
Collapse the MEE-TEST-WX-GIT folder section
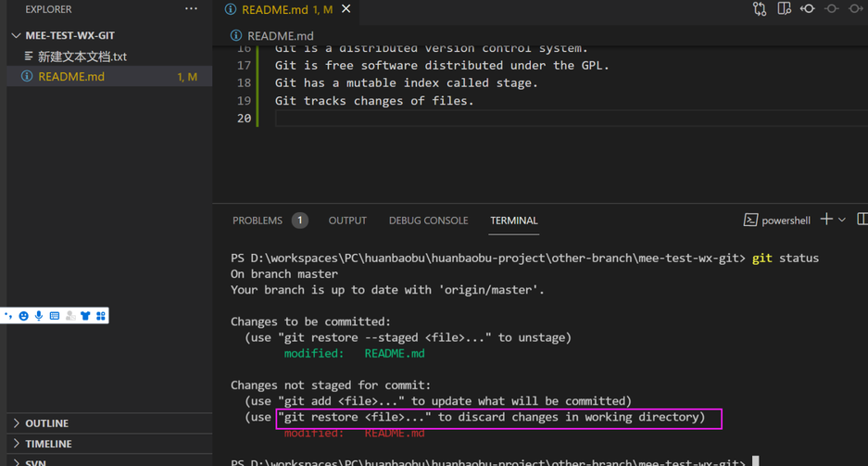click(17, 35)
